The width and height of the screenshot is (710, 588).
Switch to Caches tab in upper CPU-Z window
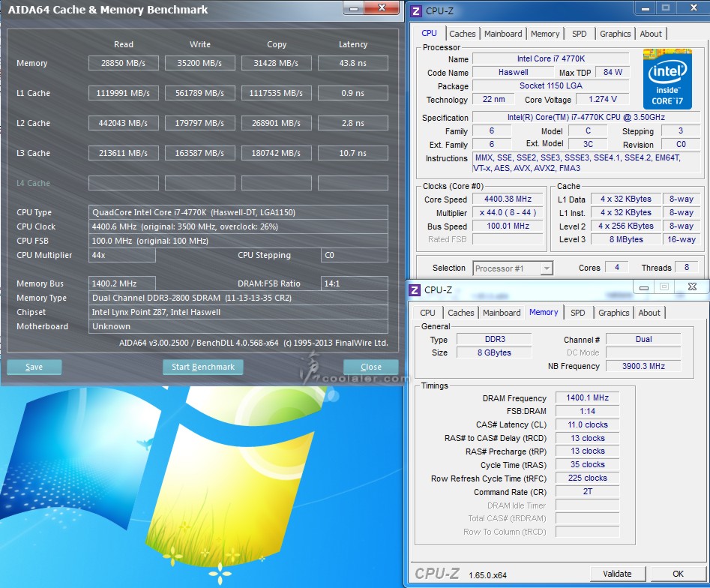point(463,34)
